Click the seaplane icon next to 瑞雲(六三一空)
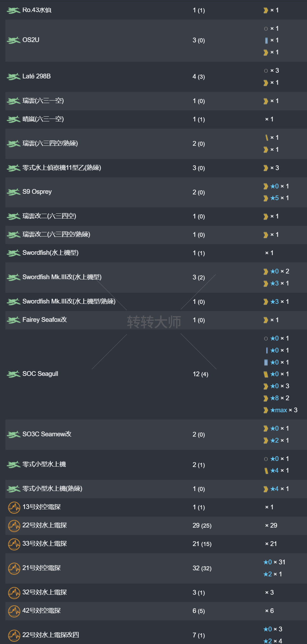 14,101
